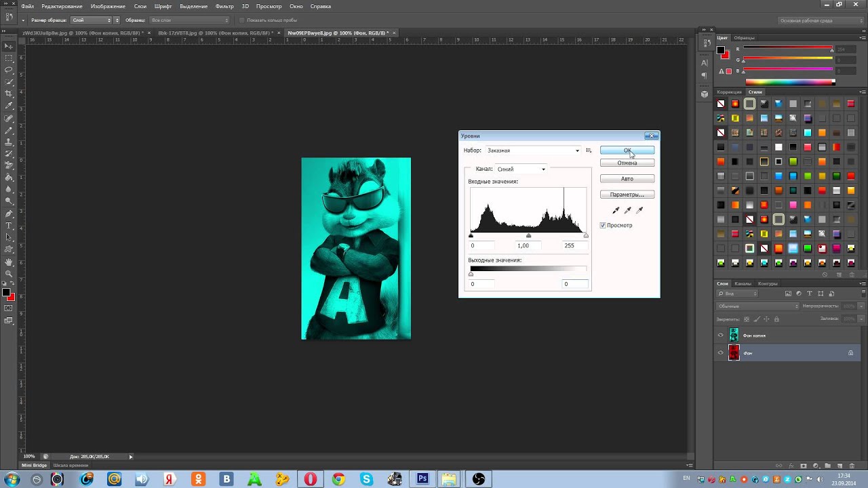This screenshot has height=488, width=868.
Task: Pick the white point eyedropper in Levels
Action: [x=639, y=211]
